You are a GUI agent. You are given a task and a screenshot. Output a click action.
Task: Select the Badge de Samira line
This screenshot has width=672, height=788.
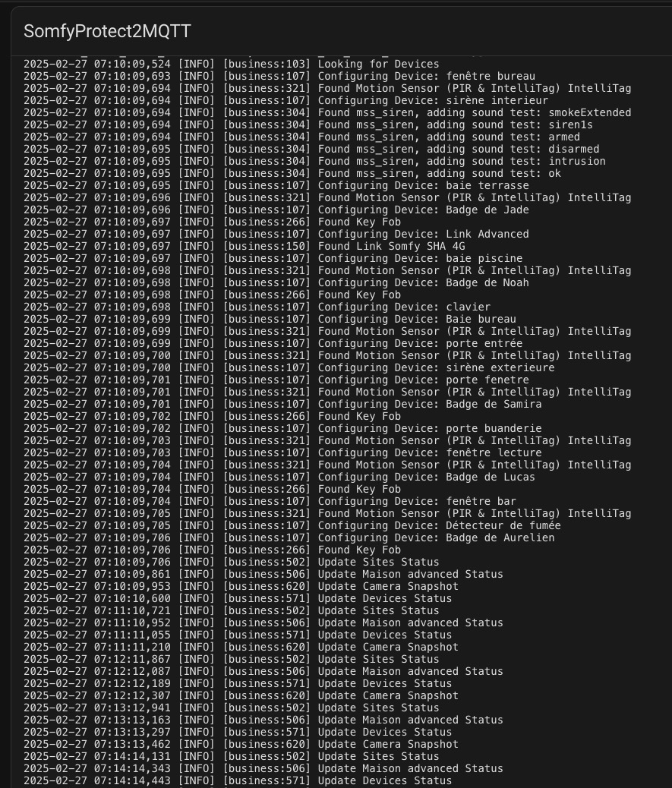coord(282,404)
